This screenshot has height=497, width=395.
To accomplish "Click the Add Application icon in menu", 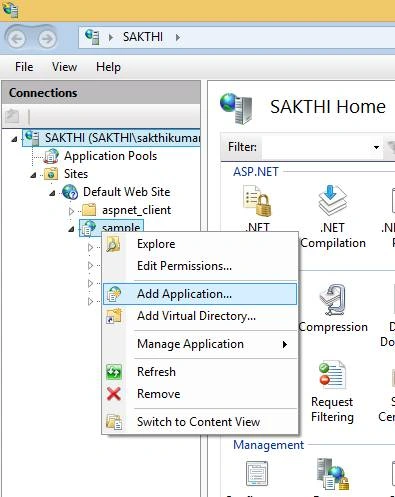I will [114, 294].
